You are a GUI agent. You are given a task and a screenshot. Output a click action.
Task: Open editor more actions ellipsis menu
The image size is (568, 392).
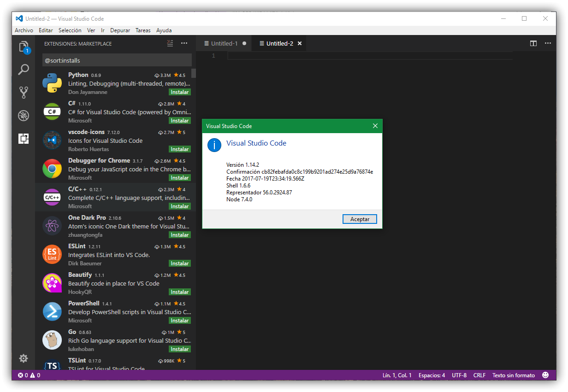coord(548,43)
